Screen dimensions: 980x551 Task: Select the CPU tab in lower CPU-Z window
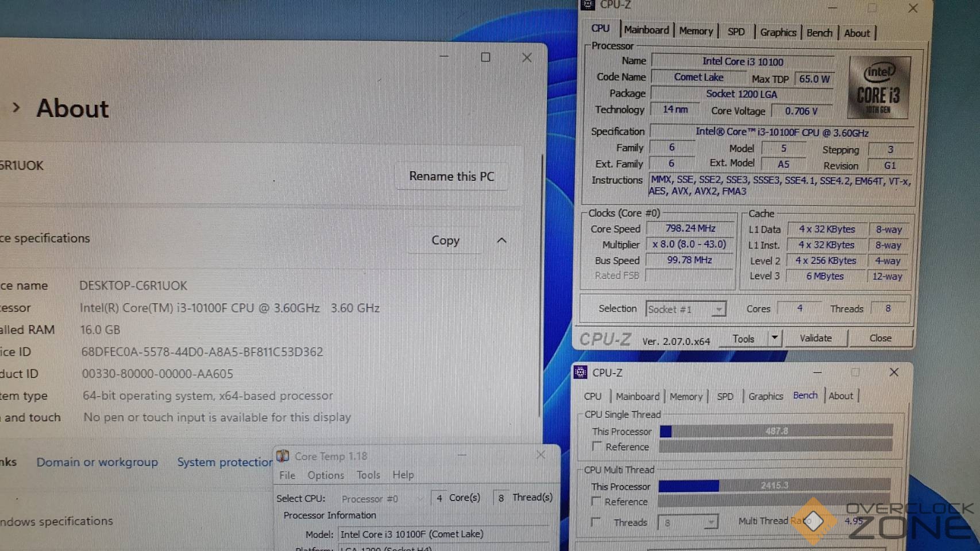[592, 396]
